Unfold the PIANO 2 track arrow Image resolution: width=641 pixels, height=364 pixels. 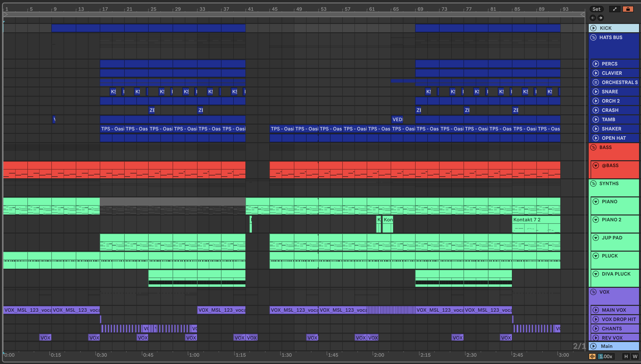[x=596, y=220]
